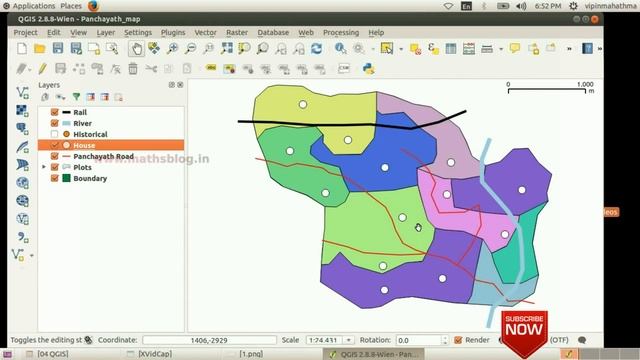Open the measure tool dropdown arrow
This screenshot has width=640, height=360.
coord(501,49)
